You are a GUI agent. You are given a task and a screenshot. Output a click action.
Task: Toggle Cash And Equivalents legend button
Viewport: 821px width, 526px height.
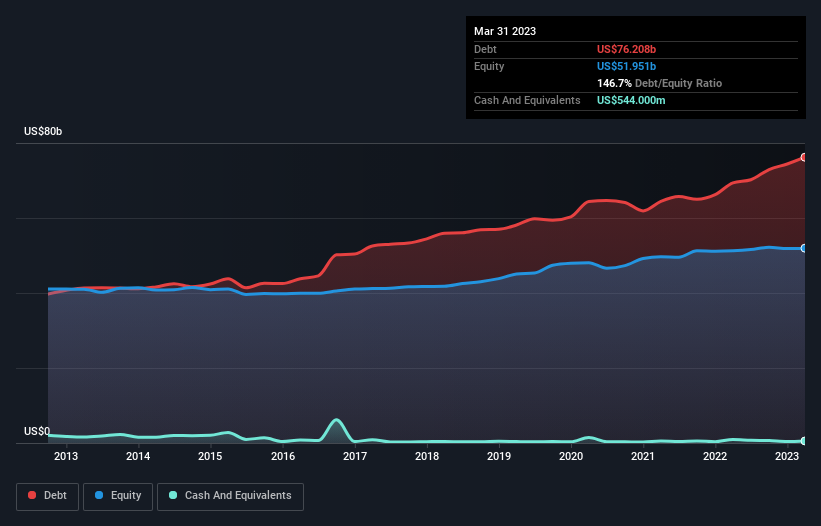[x=230, y=496]
